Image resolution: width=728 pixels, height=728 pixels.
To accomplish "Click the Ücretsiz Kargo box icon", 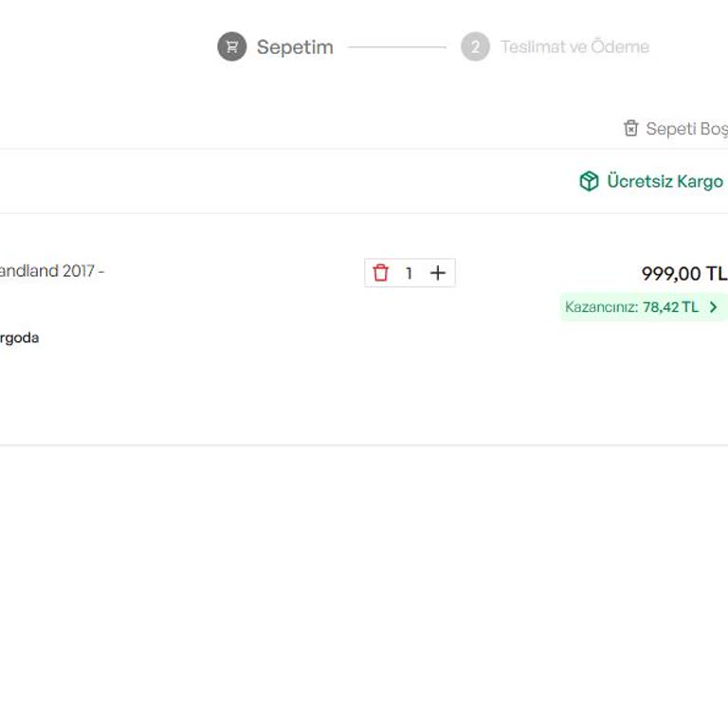I will pos(590,181).
